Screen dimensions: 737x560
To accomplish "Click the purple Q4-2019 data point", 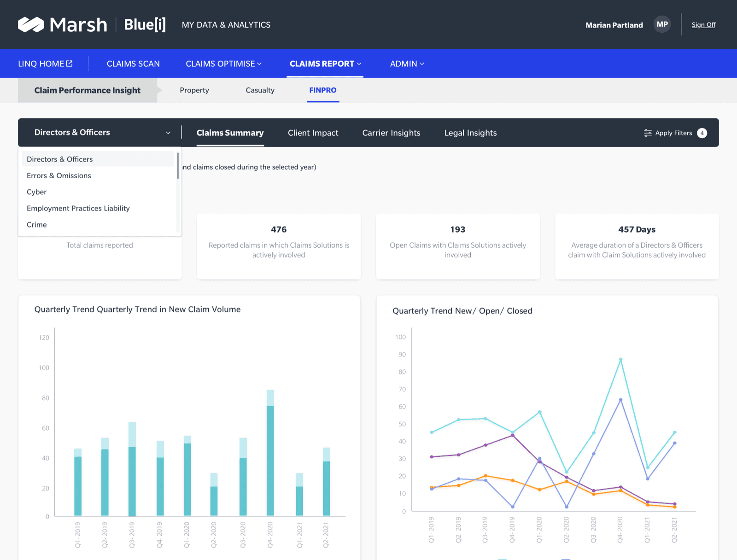I will tap(513, 435).
